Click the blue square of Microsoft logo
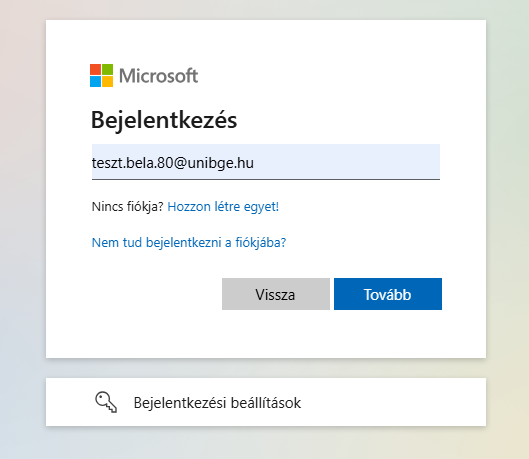 click(x=95, y=82)
